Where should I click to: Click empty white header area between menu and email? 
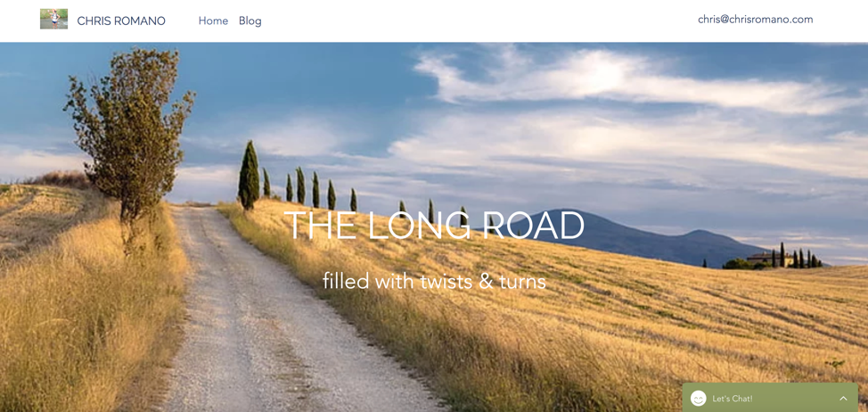[476, 21]
